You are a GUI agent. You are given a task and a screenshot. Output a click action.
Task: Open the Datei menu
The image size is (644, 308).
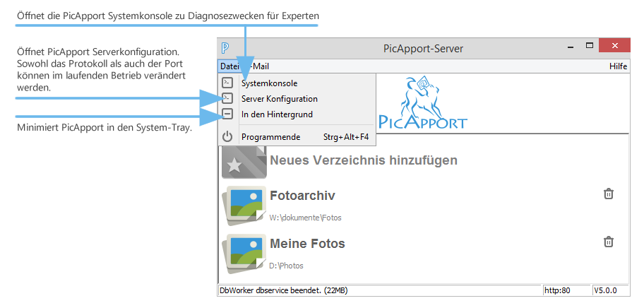click(x=229, y=66)
